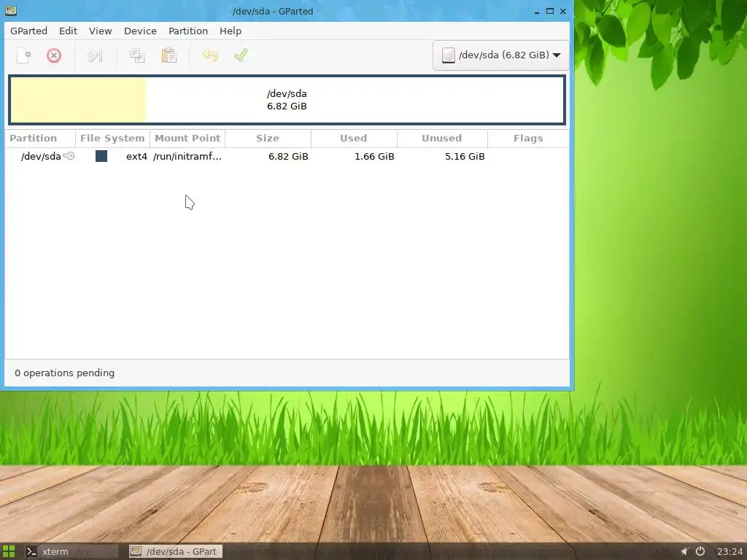
Task: Click the Flags column header
Action: [528, 138]
